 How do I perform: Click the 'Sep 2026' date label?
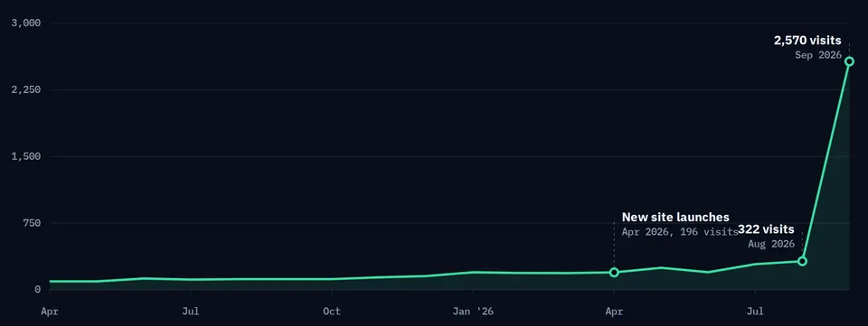tap(818, 55)
